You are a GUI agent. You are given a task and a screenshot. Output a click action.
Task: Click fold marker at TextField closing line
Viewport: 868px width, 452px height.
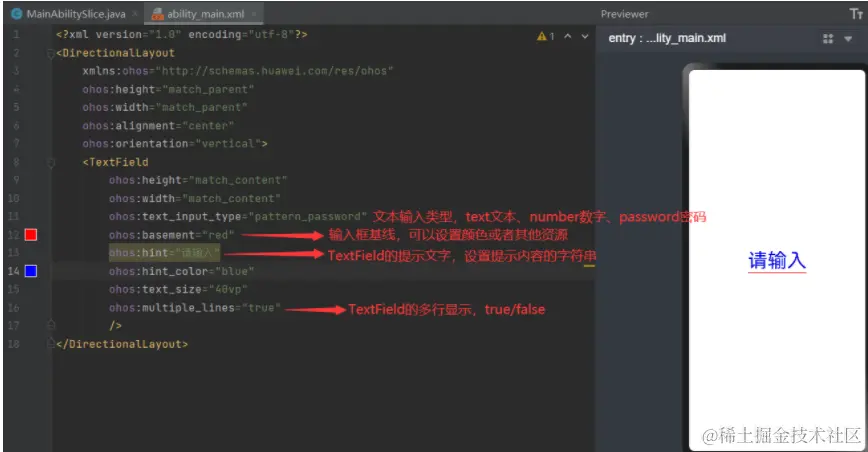tap(51, 325)
